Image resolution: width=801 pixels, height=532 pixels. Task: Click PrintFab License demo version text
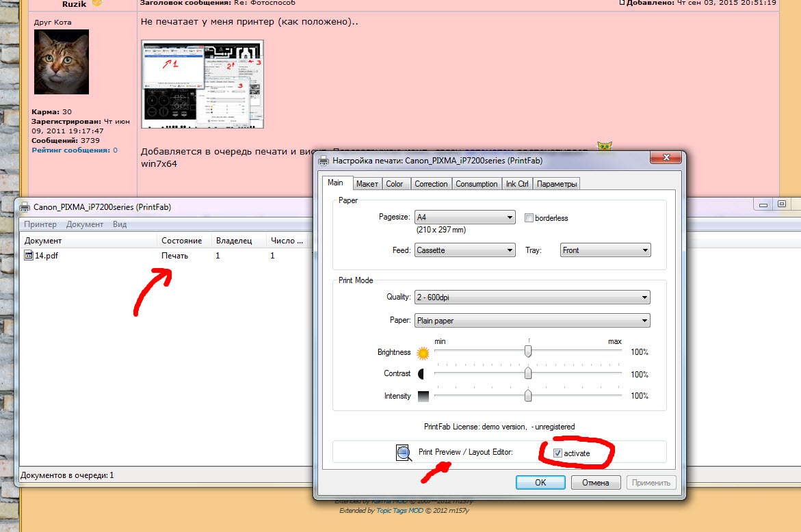pos(499,427)
